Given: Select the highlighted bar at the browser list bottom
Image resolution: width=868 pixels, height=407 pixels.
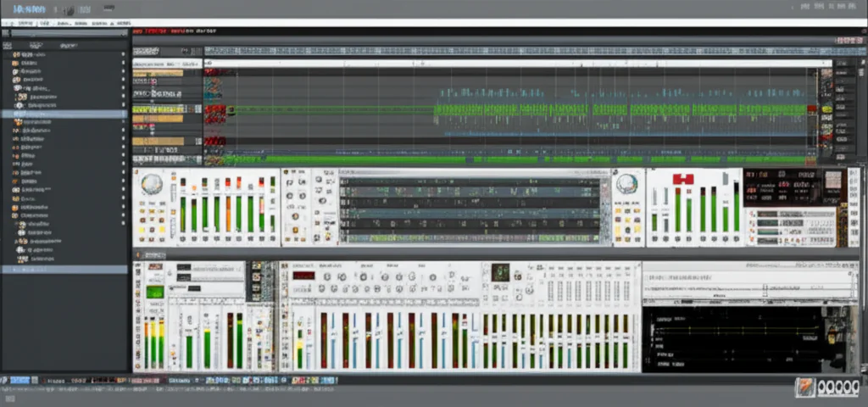Looking at the screenshot, I should coord(64,270).
